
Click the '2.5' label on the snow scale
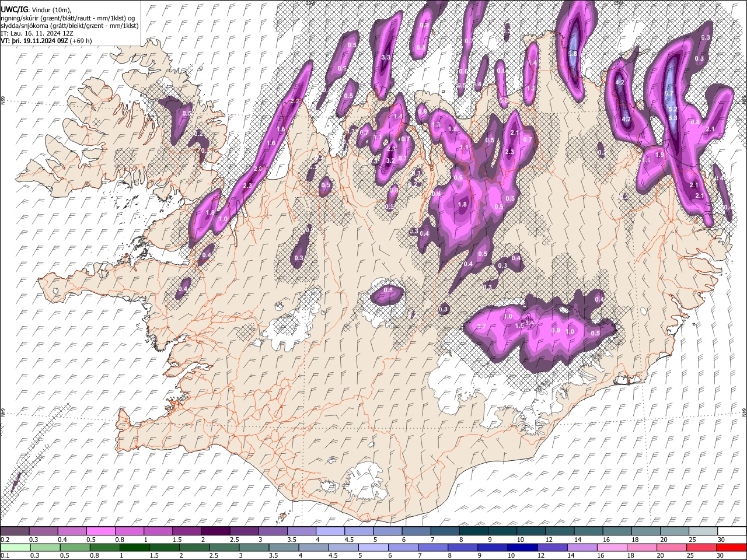[235, 540]
